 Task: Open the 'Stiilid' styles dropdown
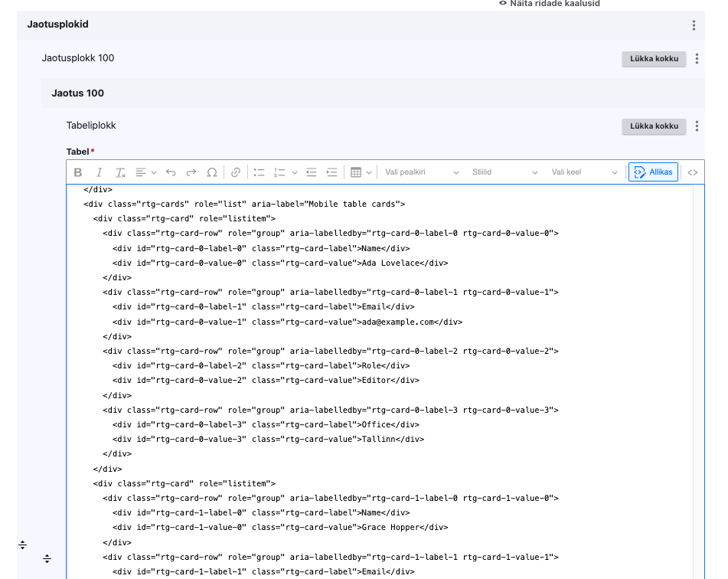504,172
